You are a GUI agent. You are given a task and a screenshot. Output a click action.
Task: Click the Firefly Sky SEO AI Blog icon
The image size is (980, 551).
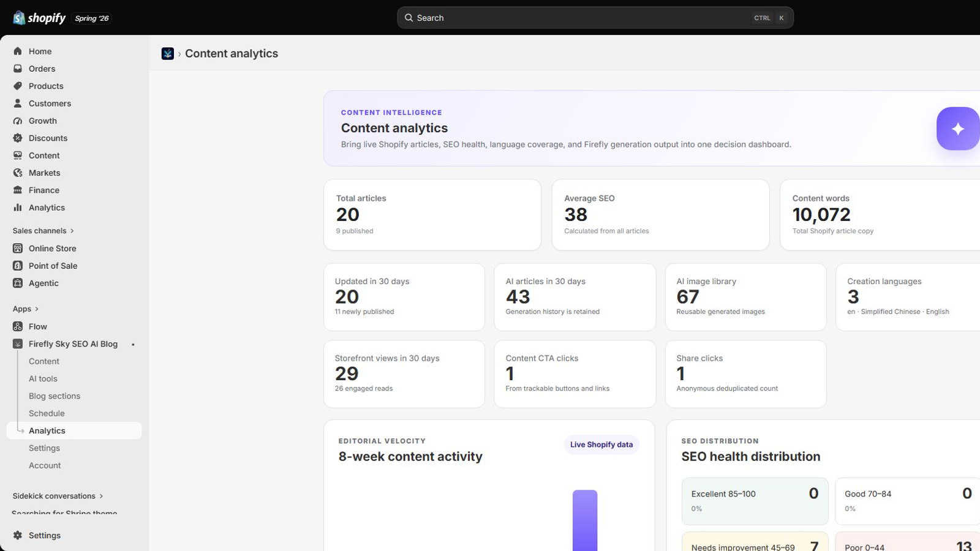pyautogui.click(x=18, y=344)
